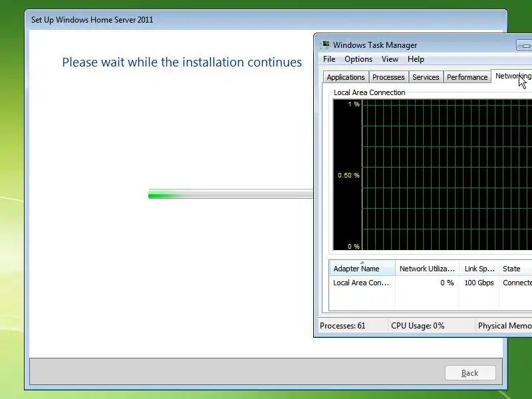The image size is (532, 399).
Task: Open the View menu in Task Manager
Action: pos(390,59)
